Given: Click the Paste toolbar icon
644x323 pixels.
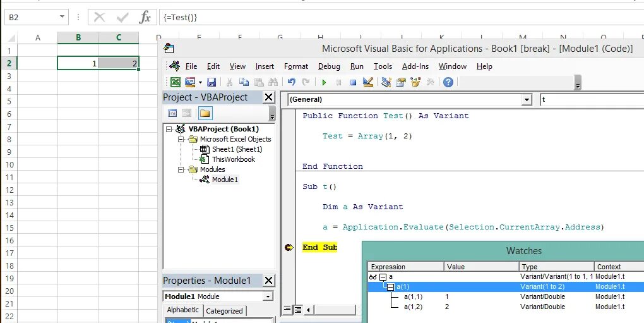Looking at the screenshot, I should (258, 82).
